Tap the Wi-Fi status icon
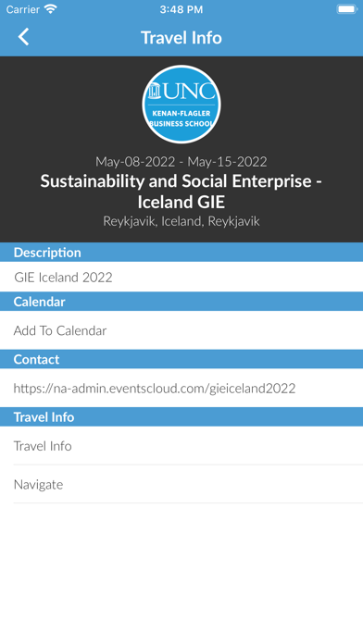 pyautogui.click(x=51, y=9)
